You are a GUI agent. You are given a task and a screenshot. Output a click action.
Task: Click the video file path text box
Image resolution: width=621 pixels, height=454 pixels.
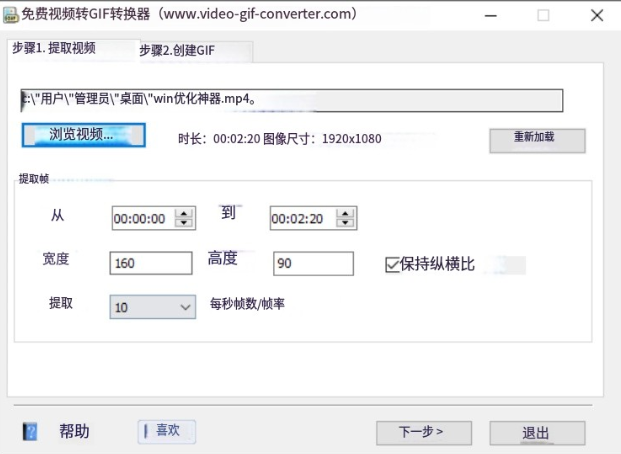(290, 100)
